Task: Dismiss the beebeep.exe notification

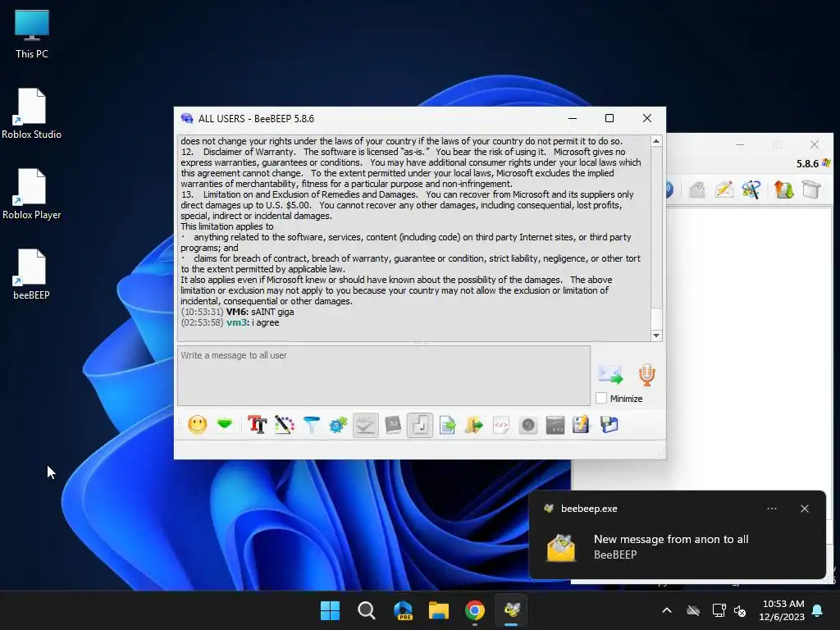Action: (x=805, y=509)
